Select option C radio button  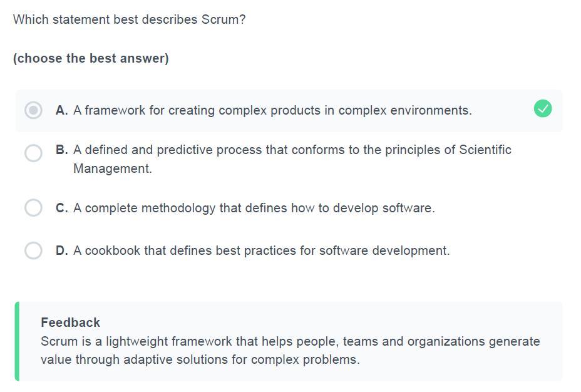33,207
